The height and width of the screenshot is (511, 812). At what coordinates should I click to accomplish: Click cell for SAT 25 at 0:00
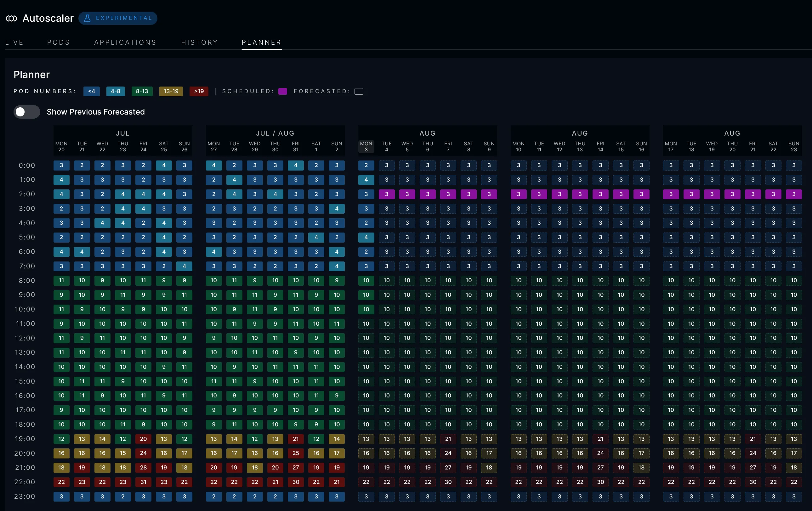(x=164, y=166)
